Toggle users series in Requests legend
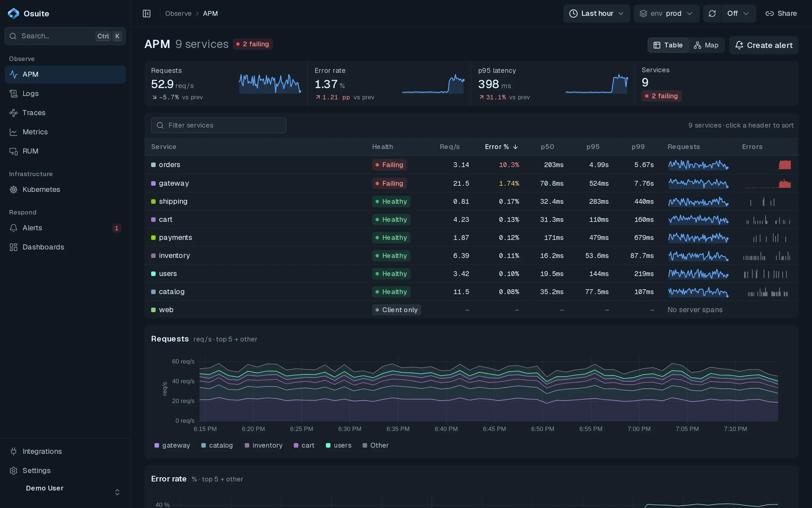812x508 pixels. [339, 445]
